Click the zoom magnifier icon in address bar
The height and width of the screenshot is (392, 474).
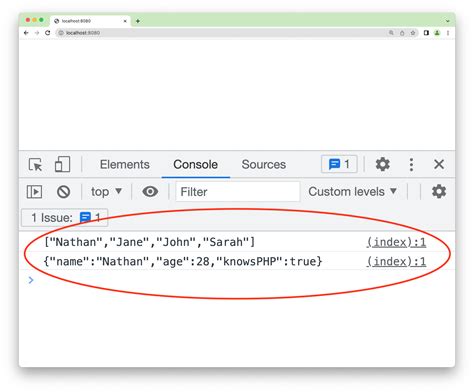(x=391, y=33)
